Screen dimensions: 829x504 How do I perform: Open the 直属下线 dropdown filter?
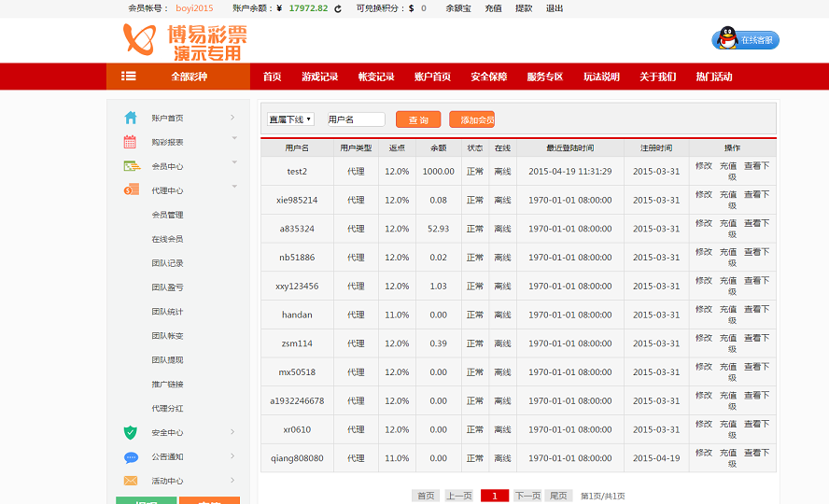290,119
